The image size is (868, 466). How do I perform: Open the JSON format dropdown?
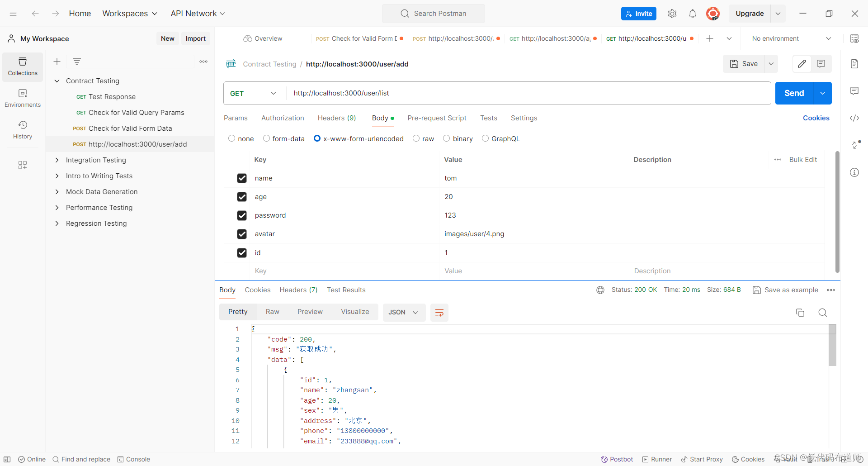point(404,313)
